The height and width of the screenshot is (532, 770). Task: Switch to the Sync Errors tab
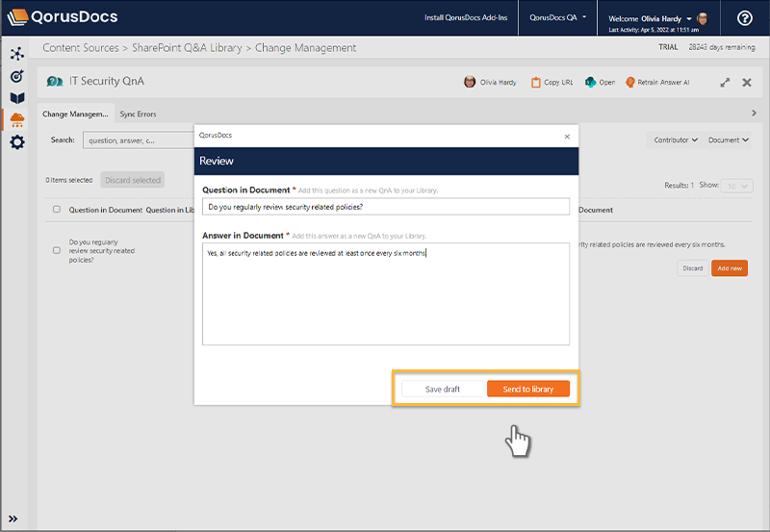[138, 114]
